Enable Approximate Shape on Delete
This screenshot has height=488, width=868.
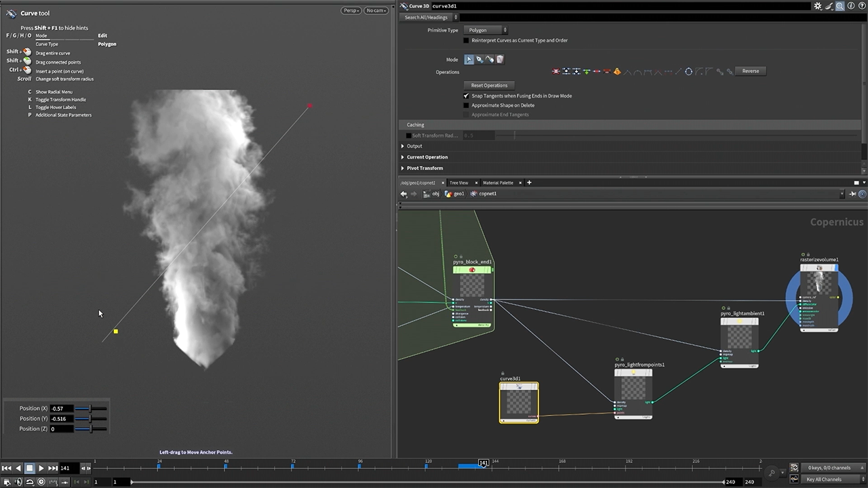(466, 106)
